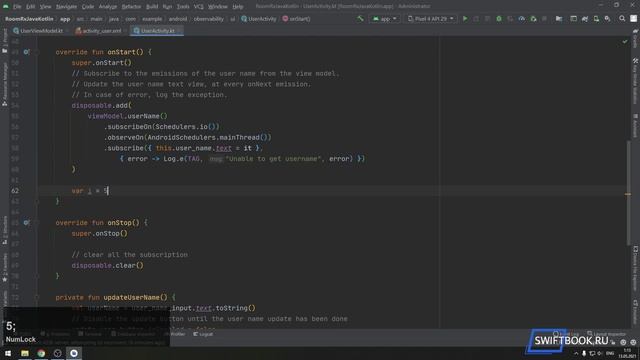Open the Build menu
Screen dimensions: 640x360
click(152, 7)
